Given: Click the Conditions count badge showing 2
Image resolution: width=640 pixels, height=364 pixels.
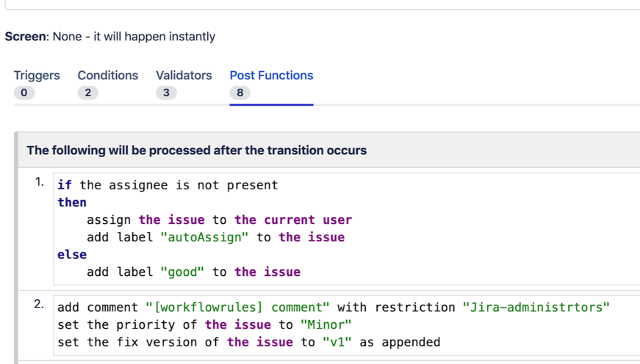Looking at the screenshot, I should pyautogui.click(x=87, y=92).
